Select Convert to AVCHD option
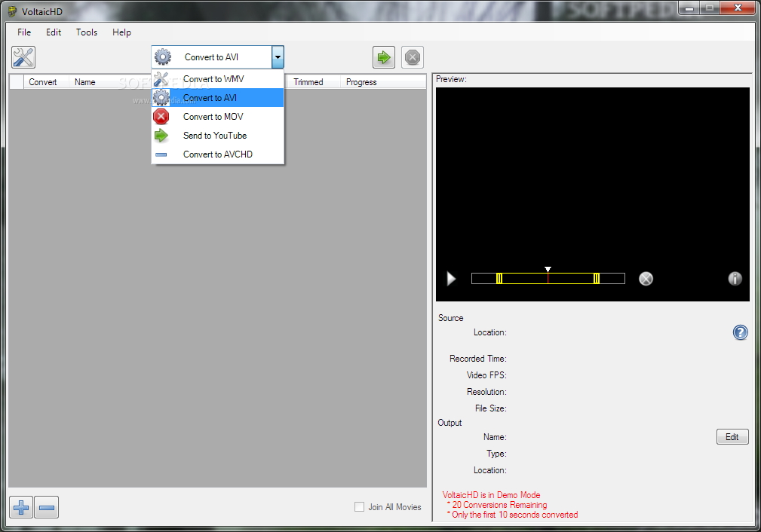 tap(218, 154)
